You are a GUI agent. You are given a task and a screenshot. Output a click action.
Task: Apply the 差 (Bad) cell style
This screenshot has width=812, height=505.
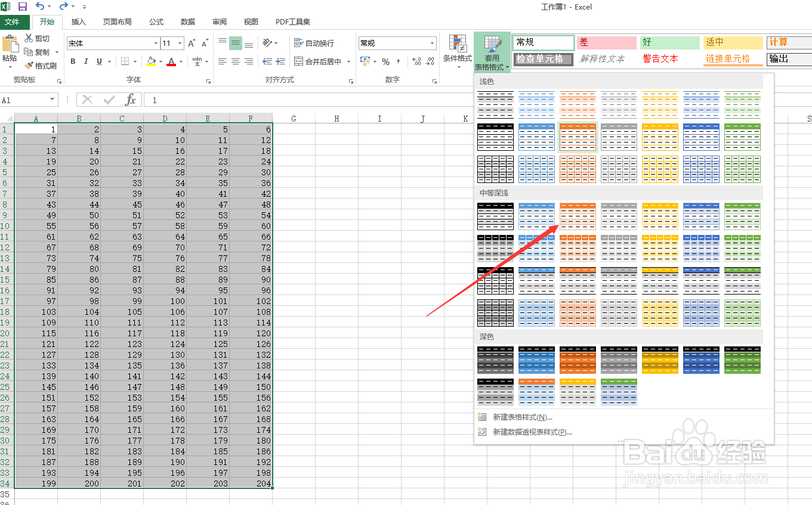point(607,42)
